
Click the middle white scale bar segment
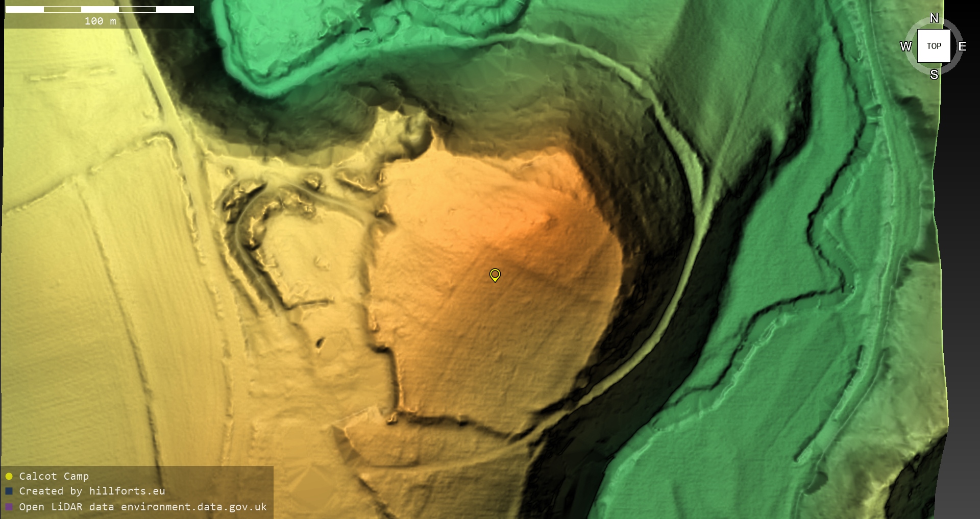pos(100,9)
